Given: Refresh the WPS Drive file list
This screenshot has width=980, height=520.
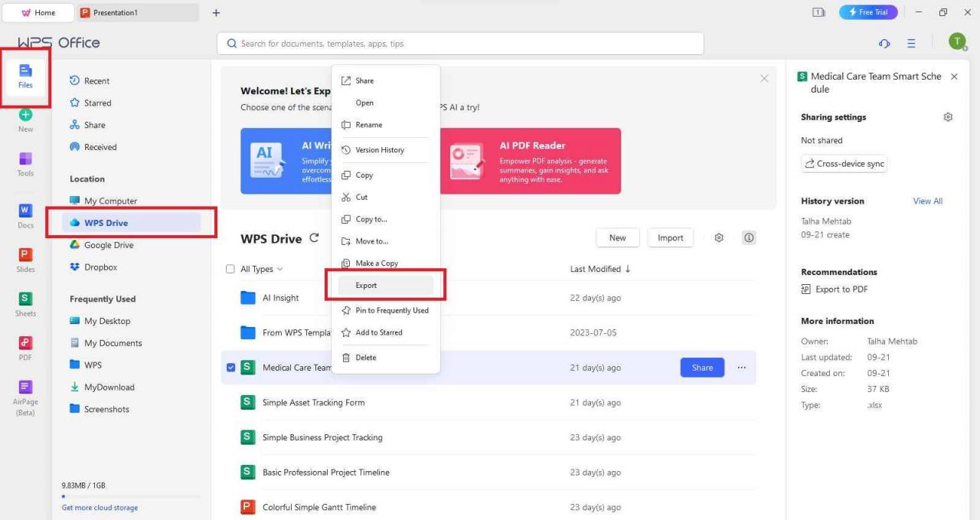Looking at the screenshot, I should pyautogui.click(x=314, y=238).
